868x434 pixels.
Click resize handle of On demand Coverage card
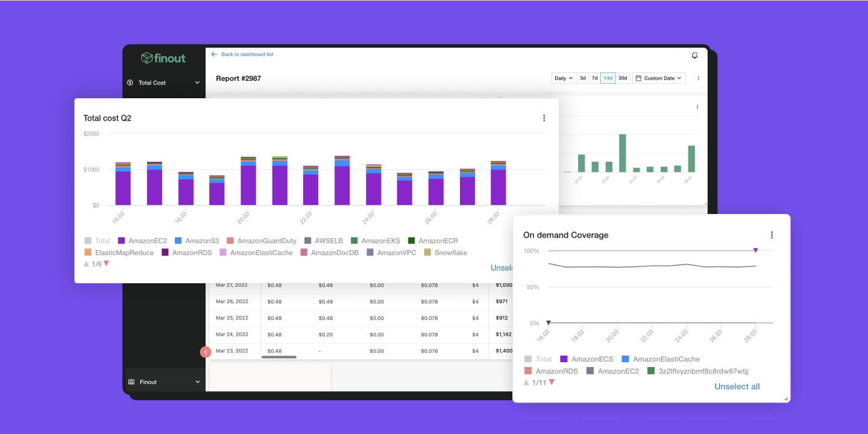point(786,398)
